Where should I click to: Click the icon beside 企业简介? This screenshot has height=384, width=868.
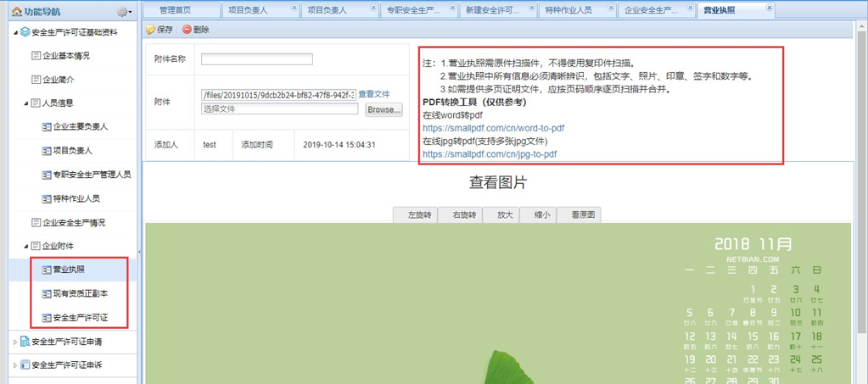(36, 80)
